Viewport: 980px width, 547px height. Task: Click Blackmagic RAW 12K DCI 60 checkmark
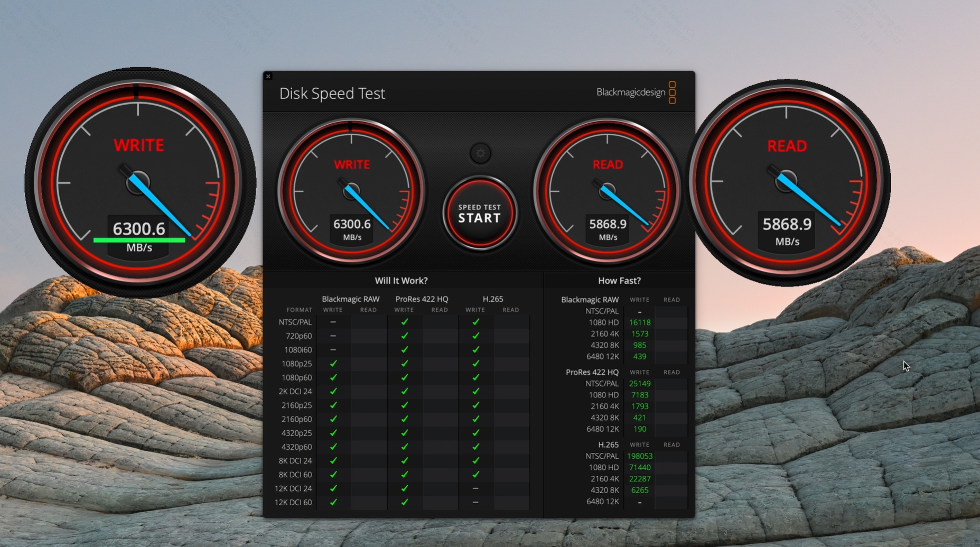pos(333,502)
